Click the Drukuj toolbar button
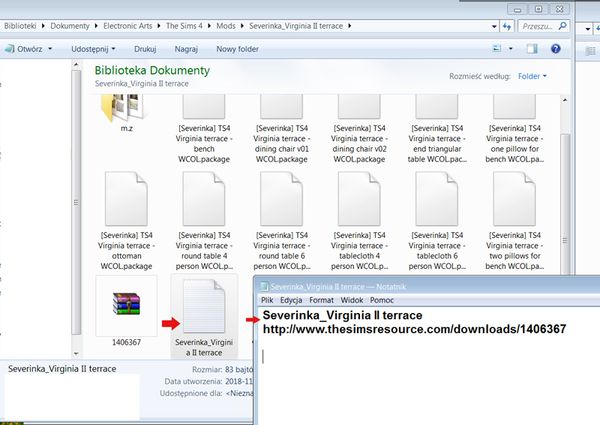The image size is (600, 425). [144, 47]
